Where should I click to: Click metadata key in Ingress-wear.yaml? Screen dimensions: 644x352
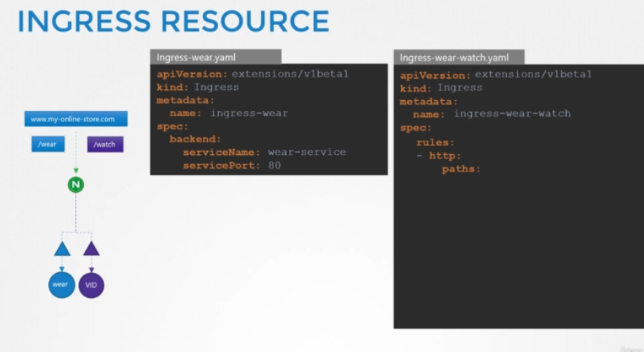tap(185, 100)
